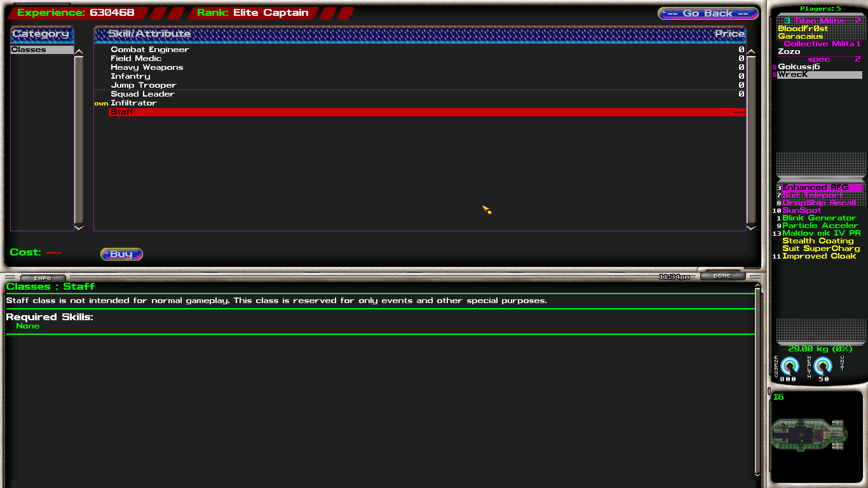Click the Health gauge dial
This screenshot has width=868, height=488.
(823, 366)
